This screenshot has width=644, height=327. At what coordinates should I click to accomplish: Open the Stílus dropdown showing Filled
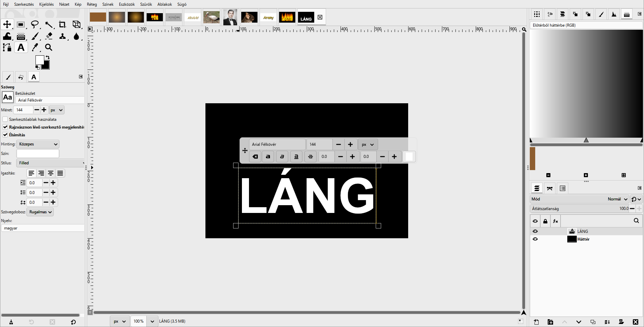click(51, 163)
